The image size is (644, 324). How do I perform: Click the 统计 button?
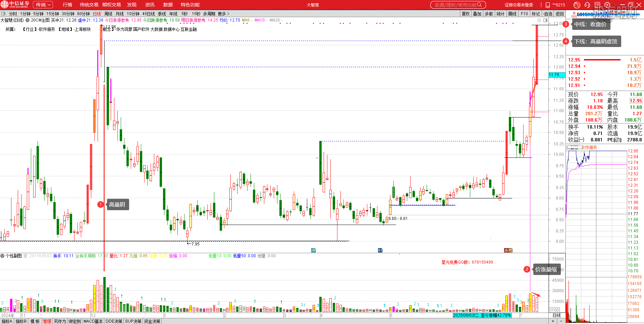(x=501, y=14)
